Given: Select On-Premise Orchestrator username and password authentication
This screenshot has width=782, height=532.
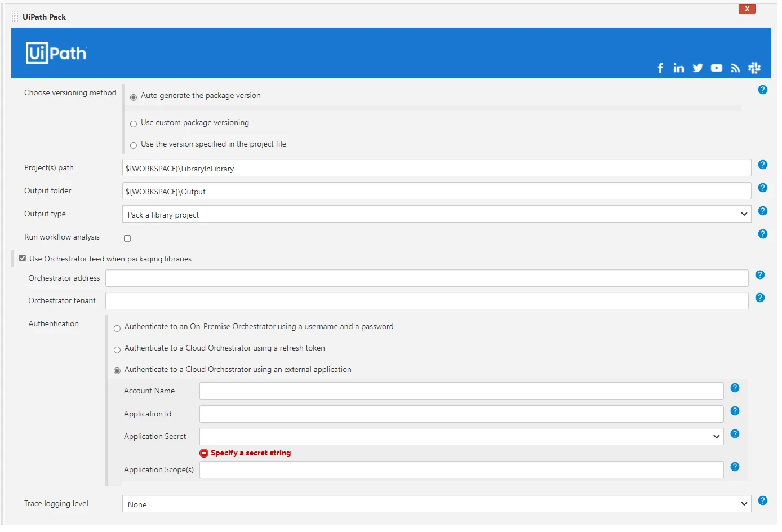Looking at the screenshot, I should (x=117, y=328).
